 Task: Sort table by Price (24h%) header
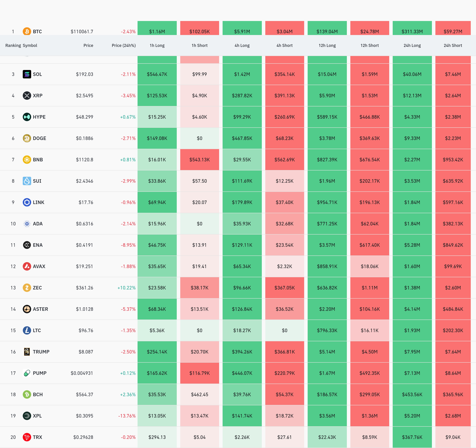124,45
